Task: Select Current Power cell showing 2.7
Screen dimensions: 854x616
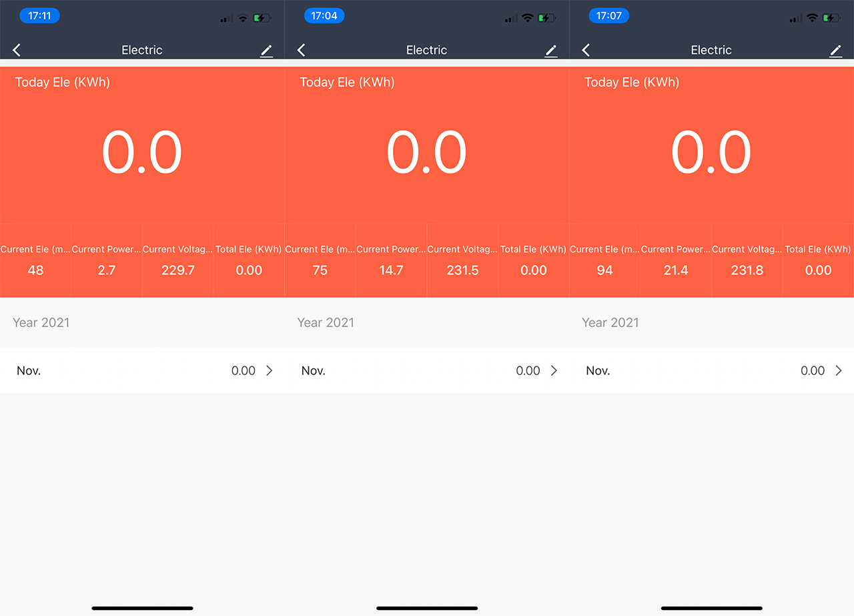Action: [107, 260]
